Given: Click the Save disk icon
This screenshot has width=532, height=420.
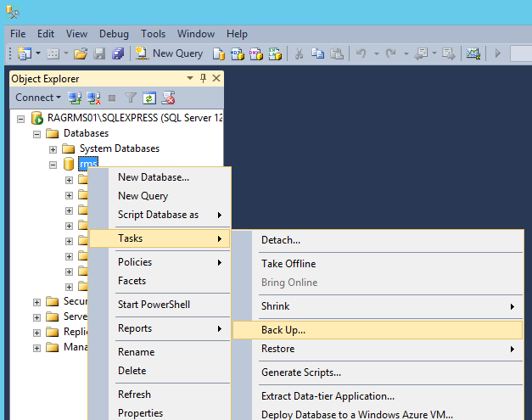Looking at the screenshot, I should (x=99, y=53).
